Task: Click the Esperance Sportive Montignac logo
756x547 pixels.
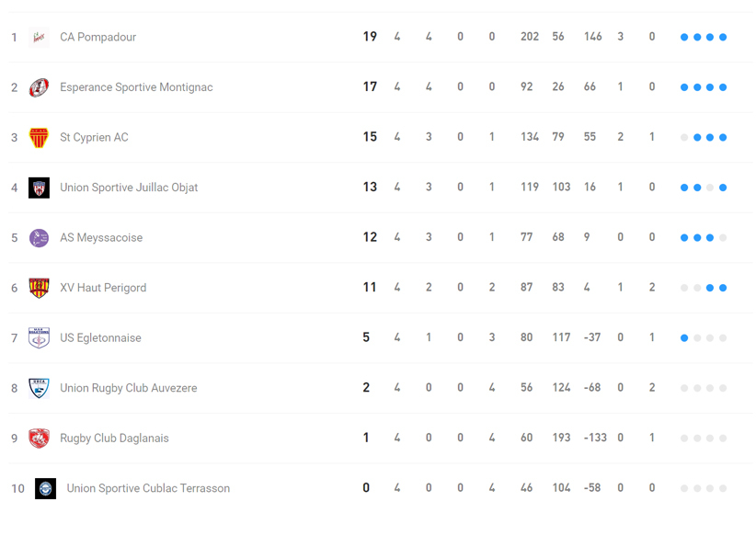Action: tap(39, 87)
